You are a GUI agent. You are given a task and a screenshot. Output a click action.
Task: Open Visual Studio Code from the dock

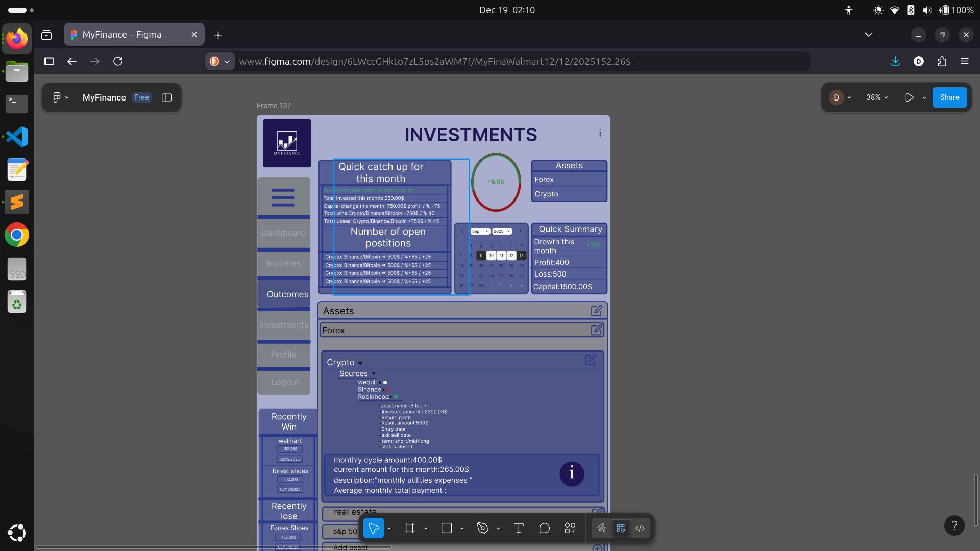click(x=17, y=137)
